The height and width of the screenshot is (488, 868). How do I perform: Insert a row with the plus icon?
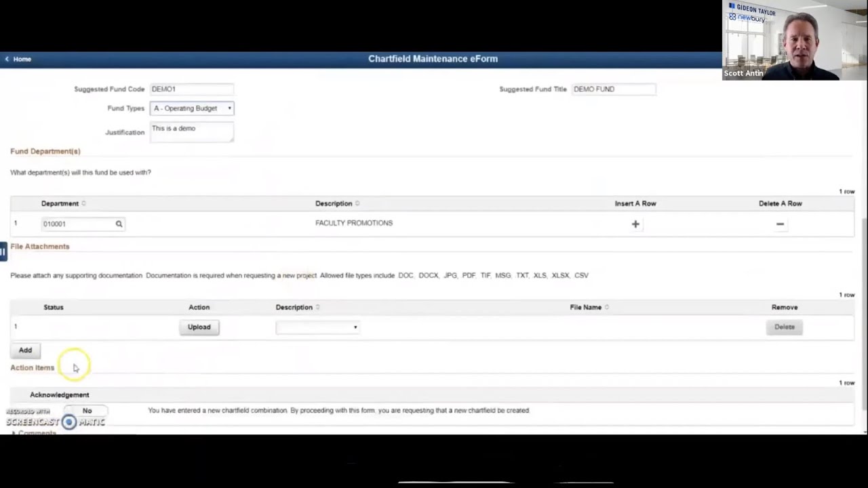point(635,224)
